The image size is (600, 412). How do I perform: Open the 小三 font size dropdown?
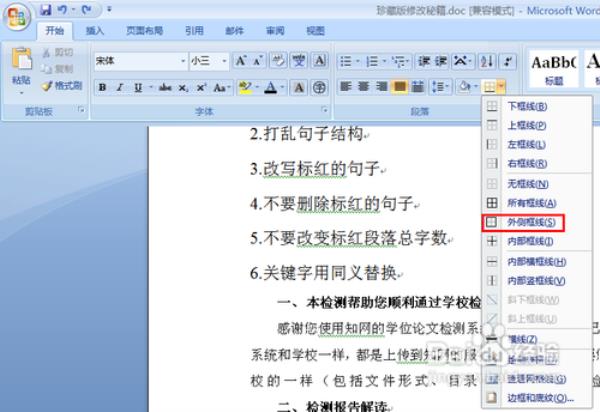[224, 61]
